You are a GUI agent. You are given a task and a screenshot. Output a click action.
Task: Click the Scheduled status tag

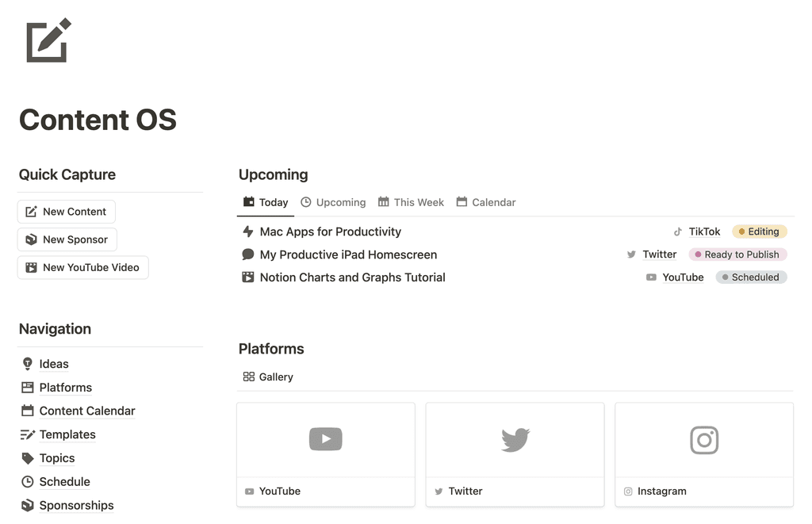pos(750,277)
